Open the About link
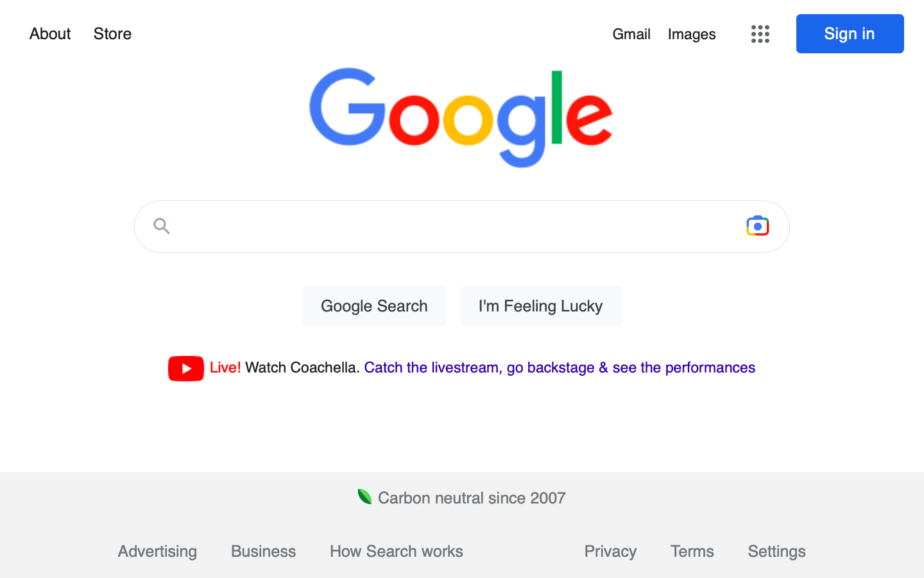The height and width of the screenshot is (578, 924). [50, 34]
